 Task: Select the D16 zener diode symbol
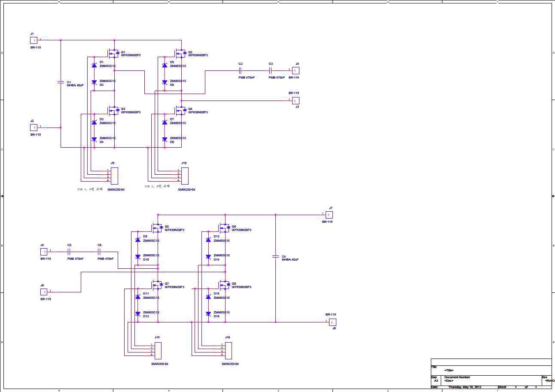coord(208,313)
